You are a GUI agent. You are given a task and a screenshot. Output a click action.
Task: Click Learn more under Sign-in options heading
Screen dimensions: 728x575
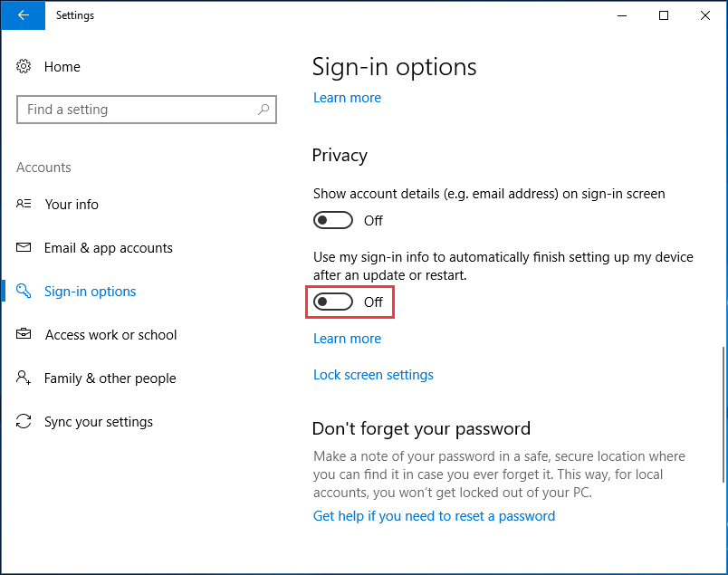pos(347,97)
